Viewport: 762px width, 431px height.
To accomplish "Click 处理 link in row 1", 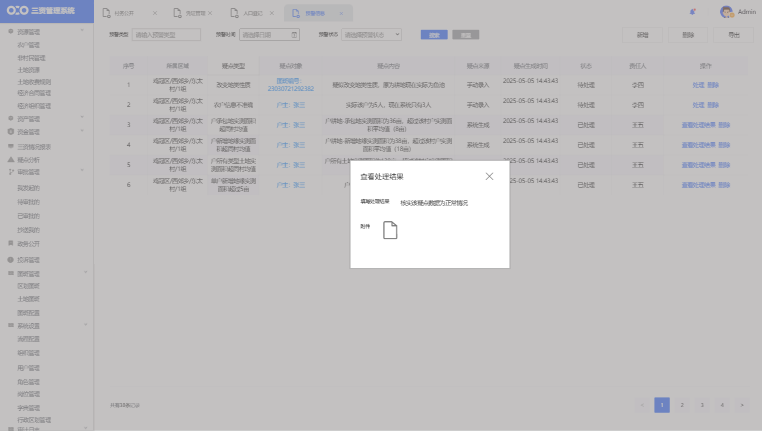I will click(x=698, y=85).
